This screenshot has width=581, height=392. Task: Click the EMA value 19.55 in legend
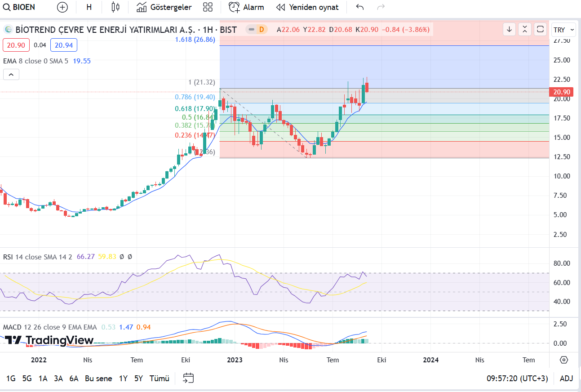tap(82, 61)
